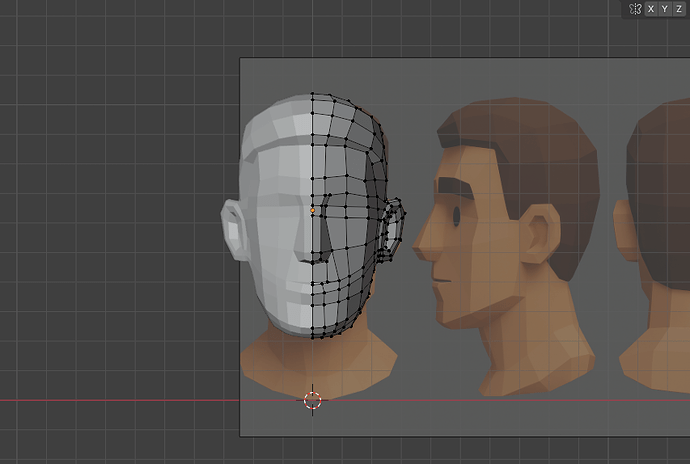This screenshot has height=464, width=690.
Task: Toggle the Y axis mirror button
Action: 664,9
